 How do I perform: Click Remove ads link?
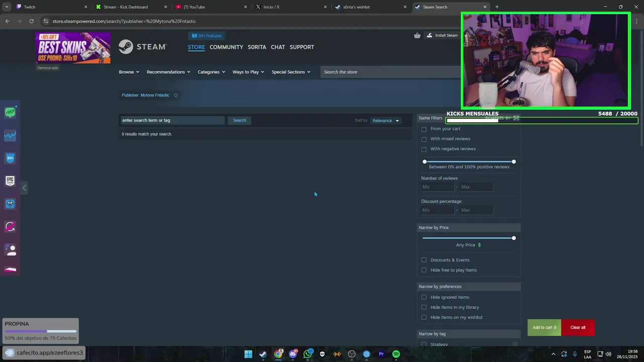pos(48,68)
